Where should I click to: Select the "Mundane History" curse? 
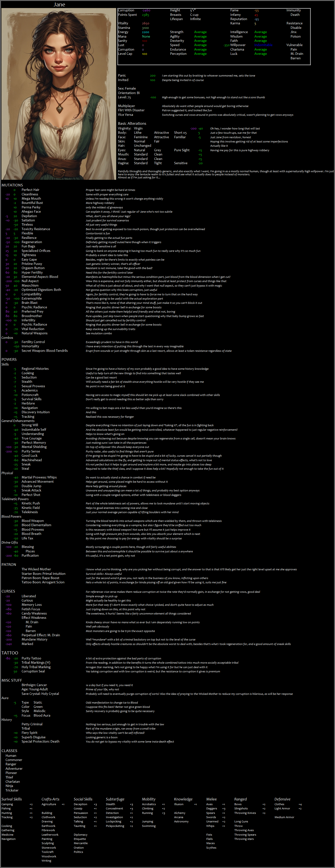pyautogui.click(x=34, y=639)
